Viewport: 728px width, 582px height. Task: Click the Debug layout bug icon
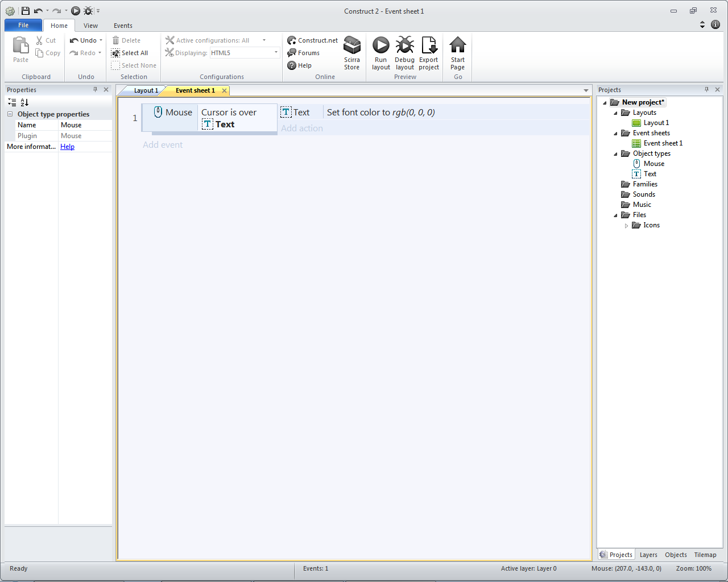[x=404, y=45]
